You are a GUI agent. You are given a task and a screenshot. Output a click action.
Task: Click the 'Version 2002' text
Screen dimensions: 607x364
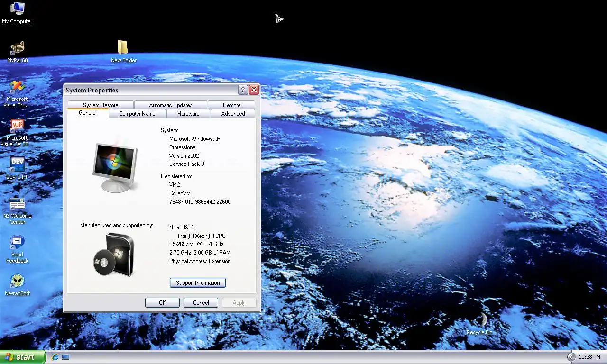[x=184, y=156]
